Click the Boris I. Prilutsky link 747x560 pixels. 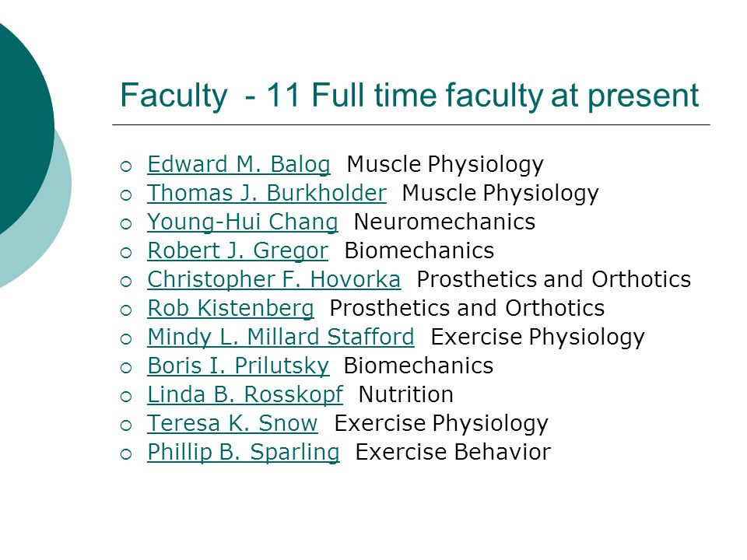[x=238, y=366]
